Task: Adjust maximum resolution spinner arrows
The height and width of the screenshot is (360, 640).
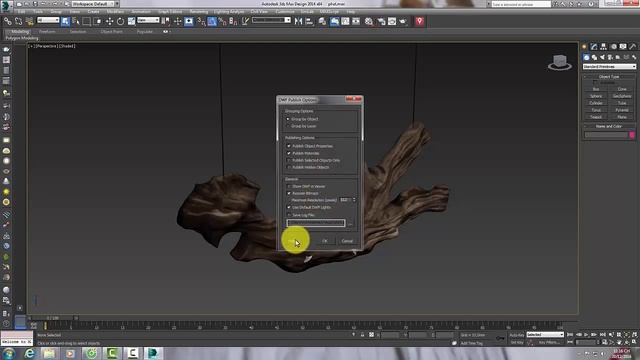Action: tap(354, 200)
